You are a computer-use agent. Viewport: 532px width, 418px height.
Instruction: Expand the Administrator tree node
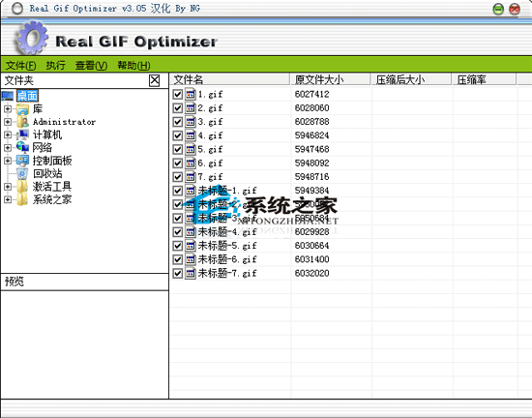point(8,122)
